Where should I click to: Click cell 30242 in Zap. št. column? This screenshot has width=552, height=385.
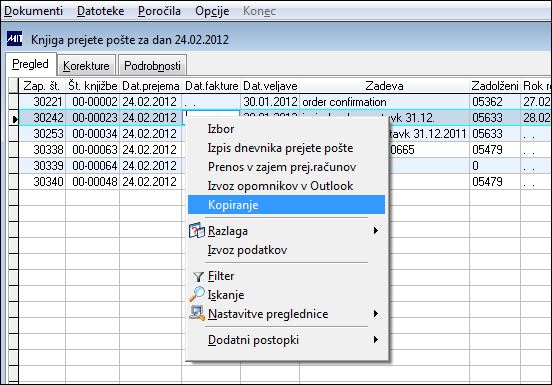[x=42, y=118]
